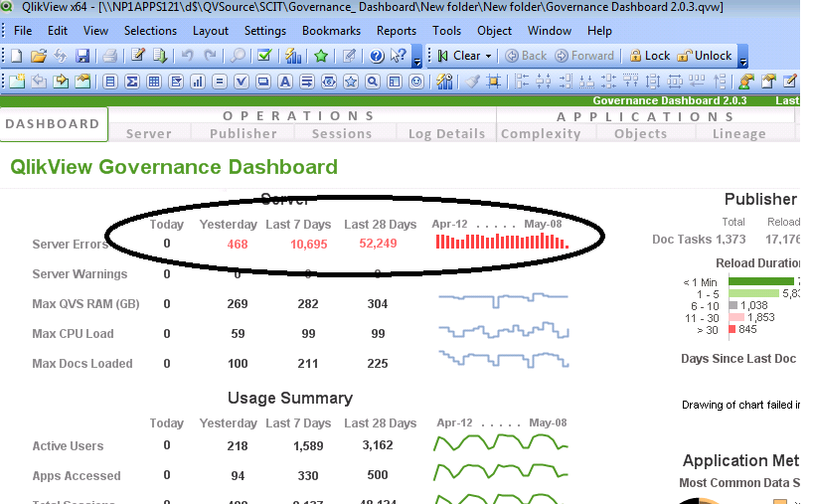
Task: Click the Save floppy disk icon
Action: (82, 56)
